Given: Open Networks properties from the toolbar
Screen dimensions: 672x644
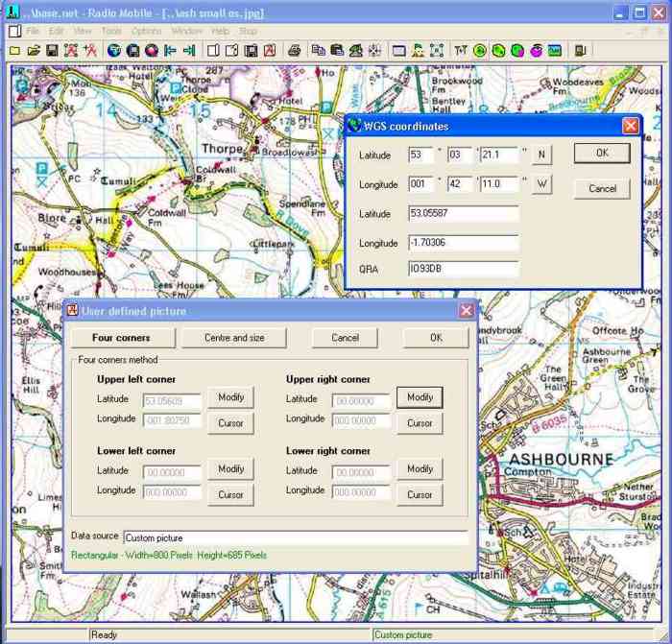Looking at the screenshot, I should click(71, 51).
